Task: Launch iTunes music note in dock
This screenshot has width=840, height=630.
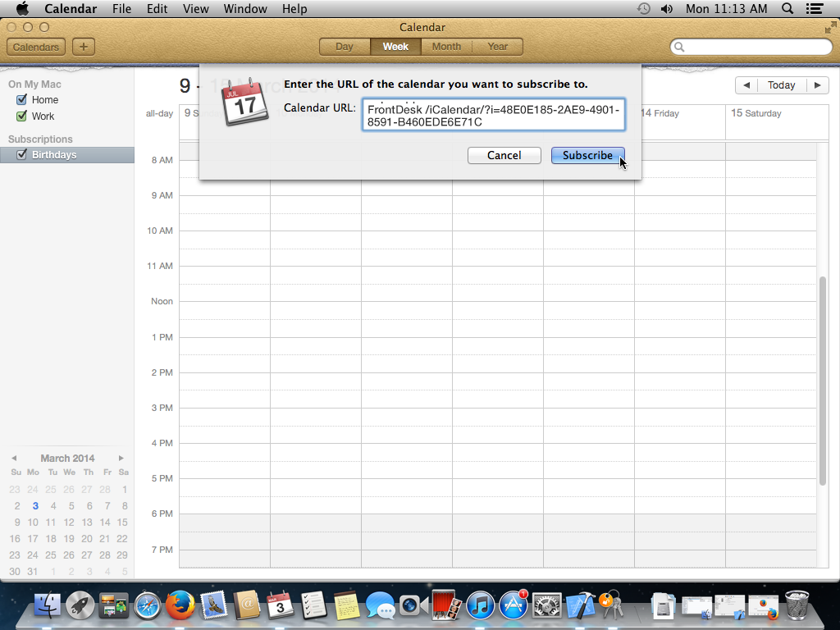Action: pos(480,605)
